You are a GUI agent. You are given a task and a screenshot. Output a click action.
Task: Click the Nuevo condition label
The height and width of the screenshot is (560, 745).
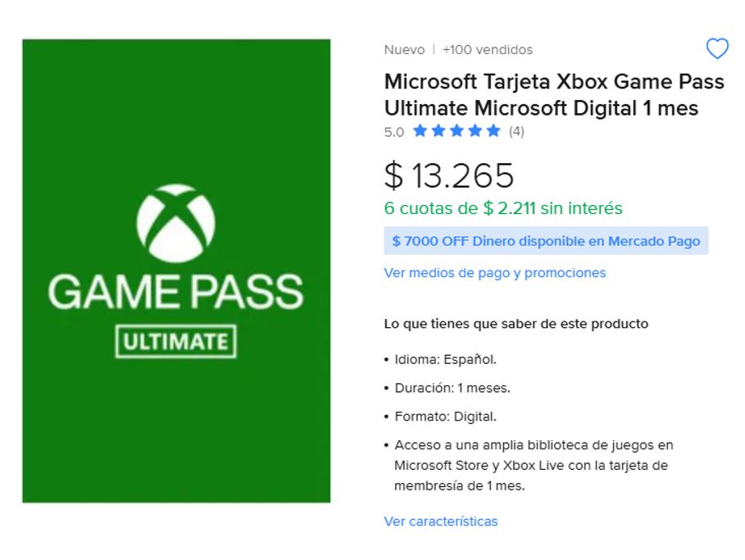point(404,50)
